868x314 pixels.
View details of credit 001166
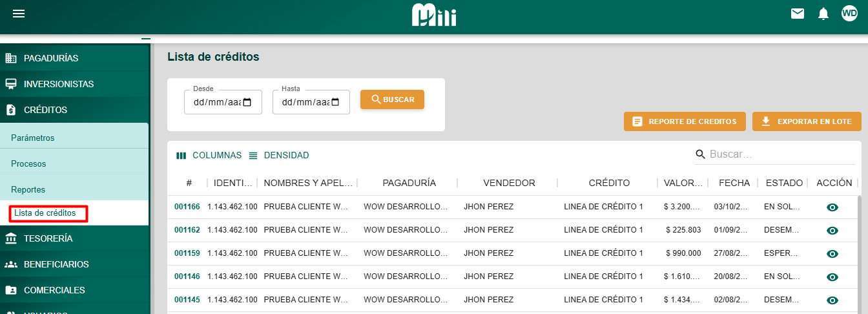coord(832,207)
